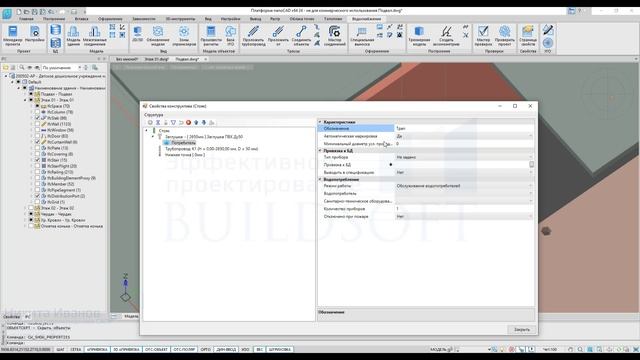Viewport: 640px width, 360px height.
Task: Uncheck the IfcDistributionPort checkbox
Action: (x=38, y=196)
